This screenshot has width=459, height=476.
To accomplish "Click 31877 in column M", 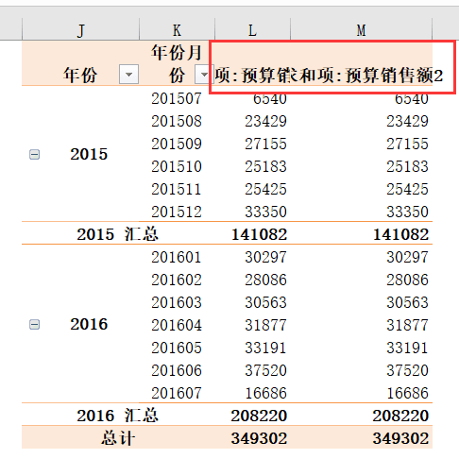I will pyautogui.click(x=408, y=325).
